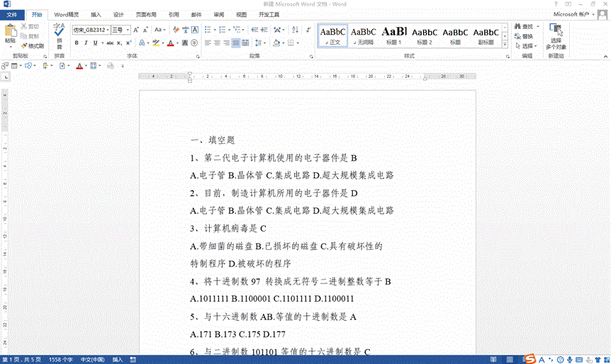Click the word count 1558 个字 in status bar
Viewport: 611px width, 364px height.
click(61, 360)
